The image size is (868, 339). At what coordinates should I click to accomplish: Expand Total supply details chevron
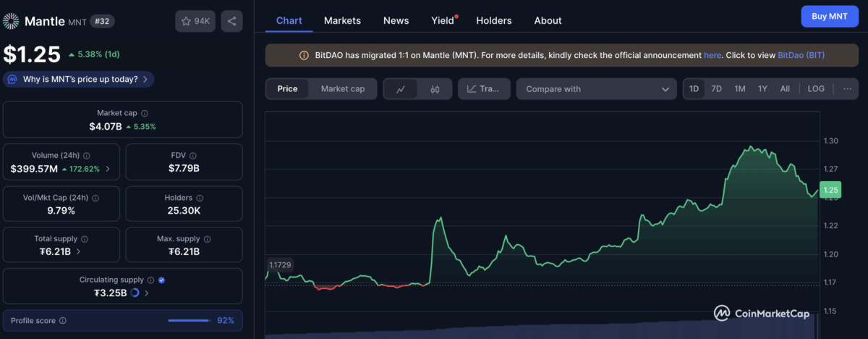[78, 252]
